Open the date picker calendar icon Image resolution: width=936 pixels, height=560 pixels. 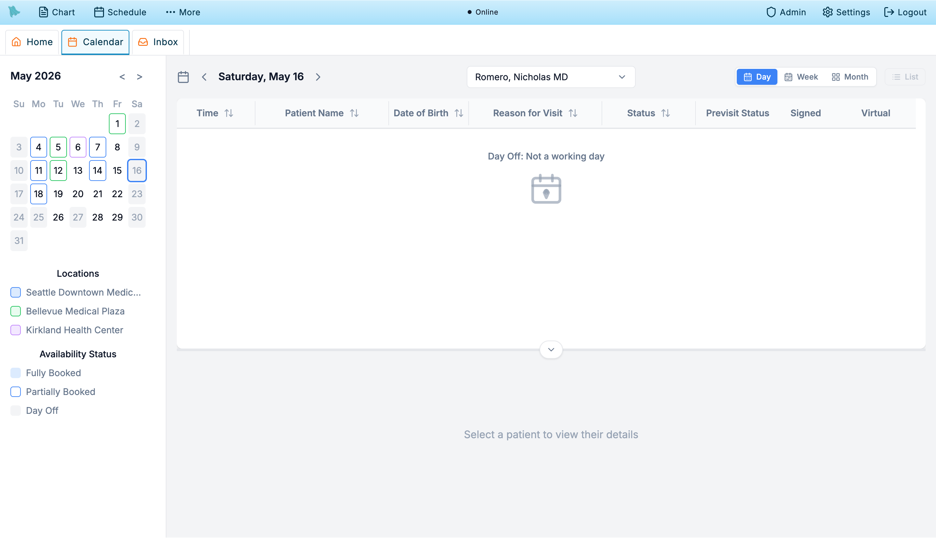pos(183,77)
